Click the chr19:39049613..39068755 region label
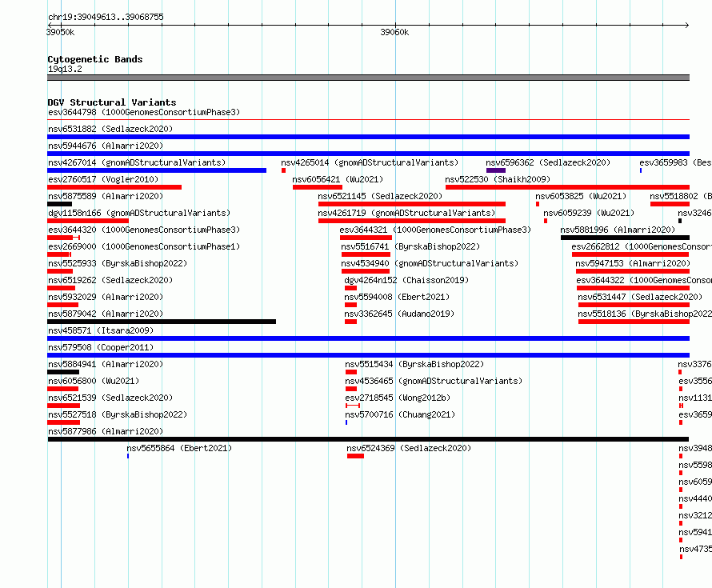 [x=106, y=17]
